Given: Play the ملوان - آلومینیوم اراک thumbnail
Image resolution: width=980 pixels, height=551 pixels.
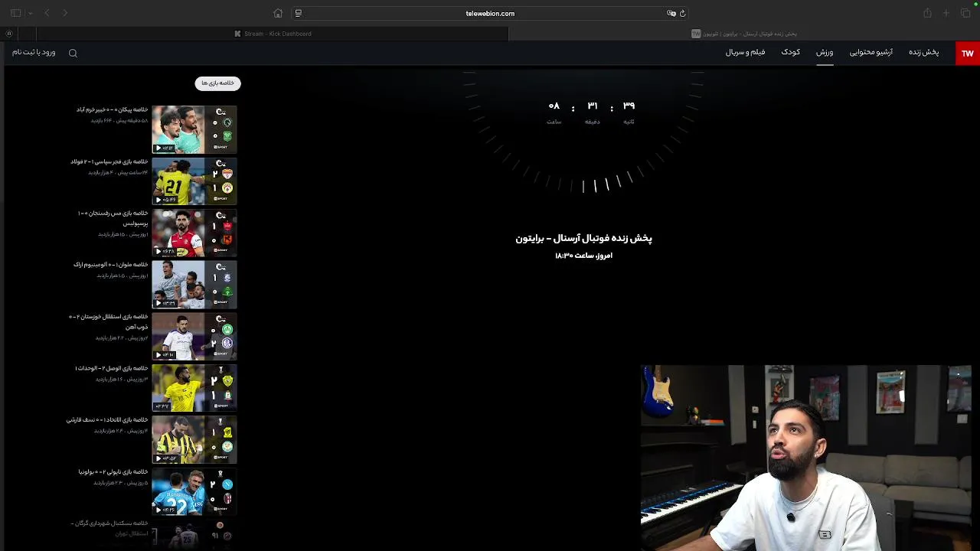Looking at the screenshot, I should (x=194, y=285).
